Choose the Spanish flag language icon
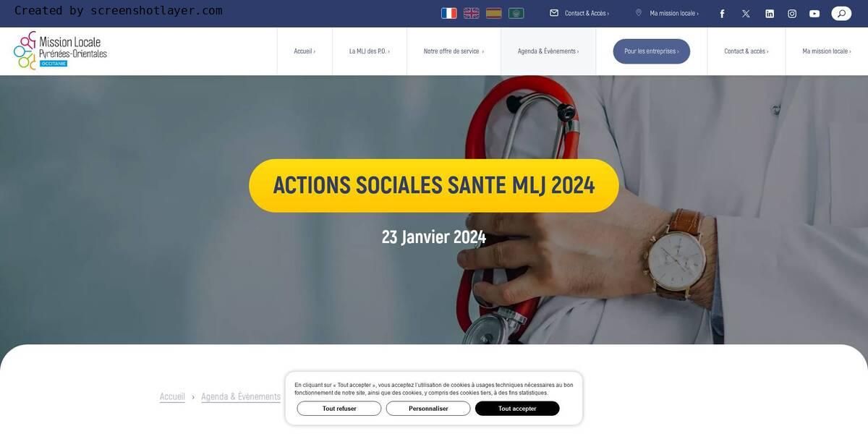 coord(494,13)
